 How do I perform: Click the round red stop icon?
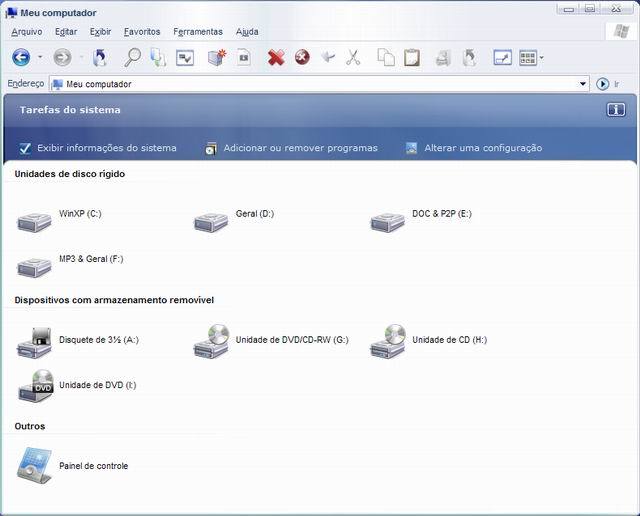pyautogui.click(x=302, y=57)
